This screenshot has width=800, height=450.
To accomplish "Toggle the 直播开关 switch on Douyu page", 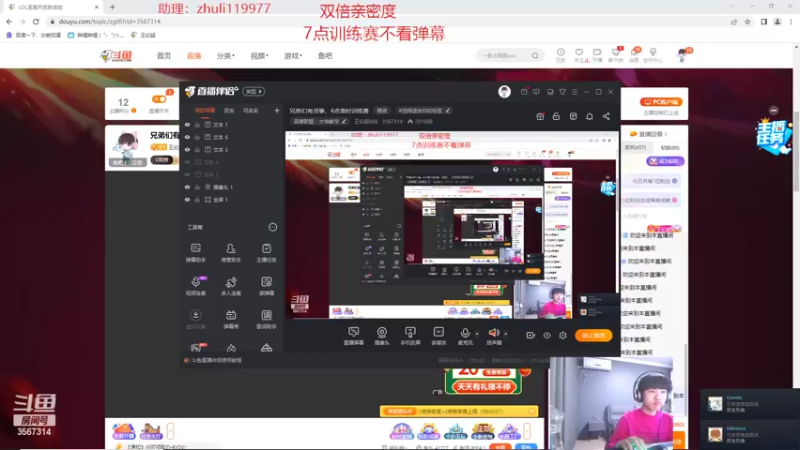I will 159,99.
